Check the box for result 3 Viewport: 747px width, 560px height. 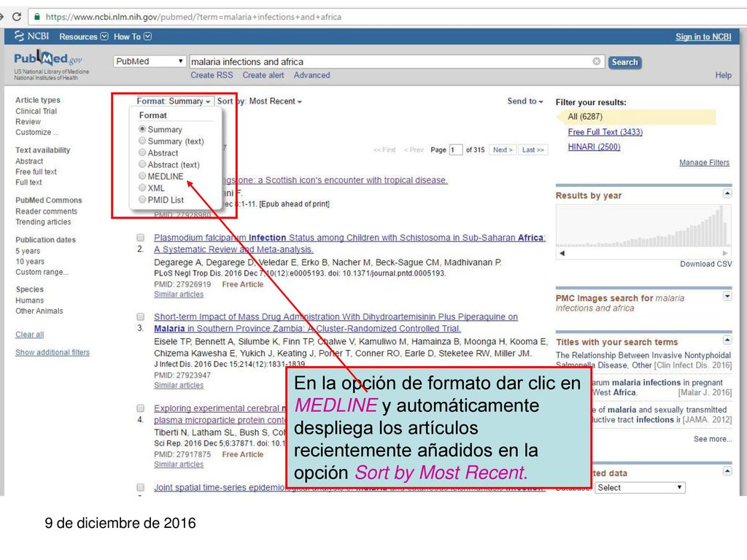[x=141, y=316]
